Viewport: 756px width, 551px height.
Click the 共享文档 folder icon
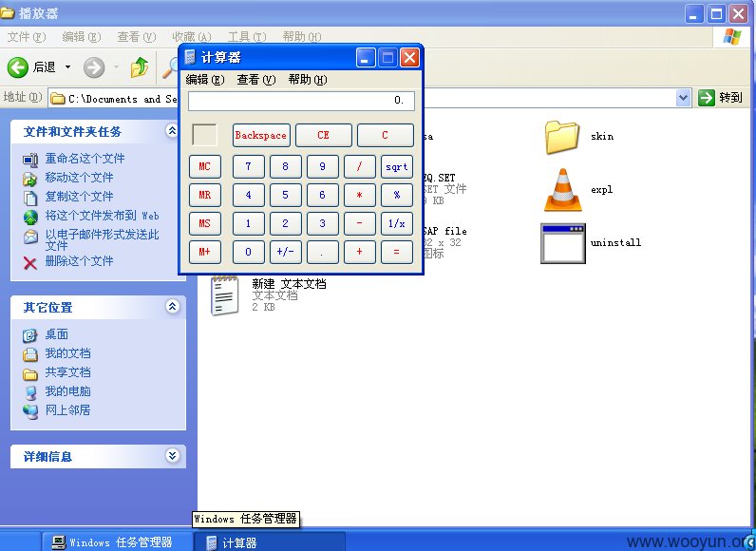click(x=29, y=373)
